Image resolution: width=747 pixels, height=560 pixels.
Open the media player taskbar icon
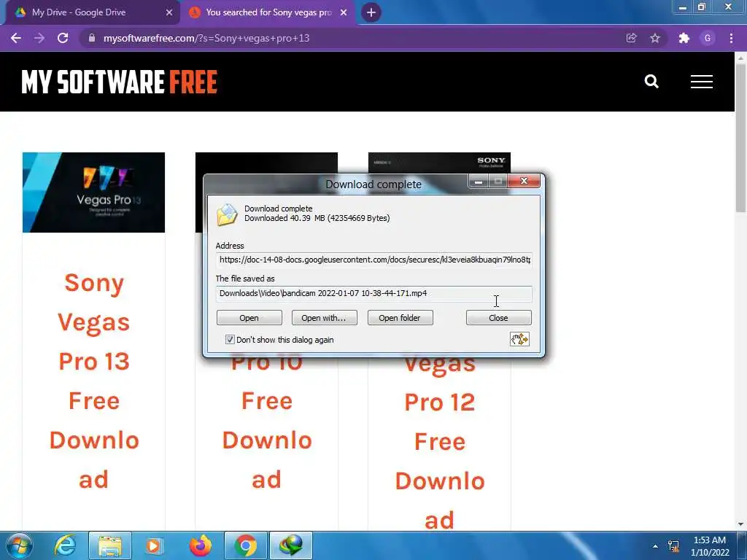[x=154, y=545]
